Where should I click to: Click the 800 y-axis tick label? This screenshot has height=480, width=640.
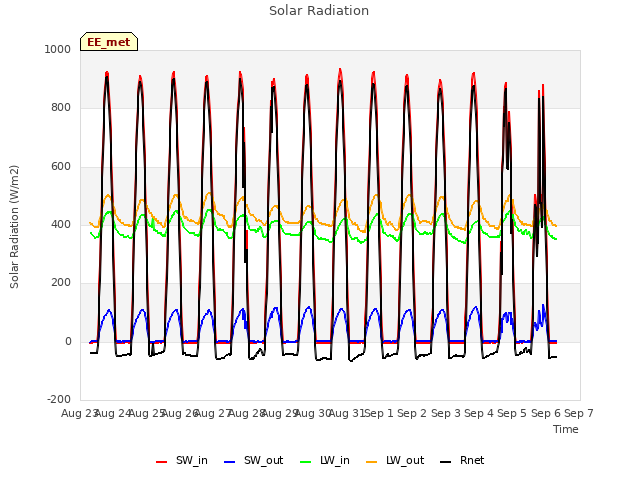61,108
